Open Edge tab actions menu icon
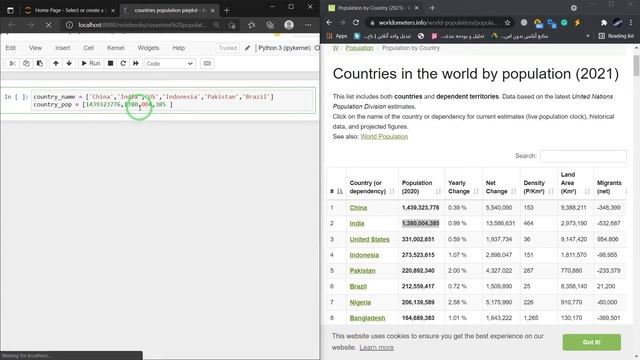The image size is (640, 360). [10, 10]
